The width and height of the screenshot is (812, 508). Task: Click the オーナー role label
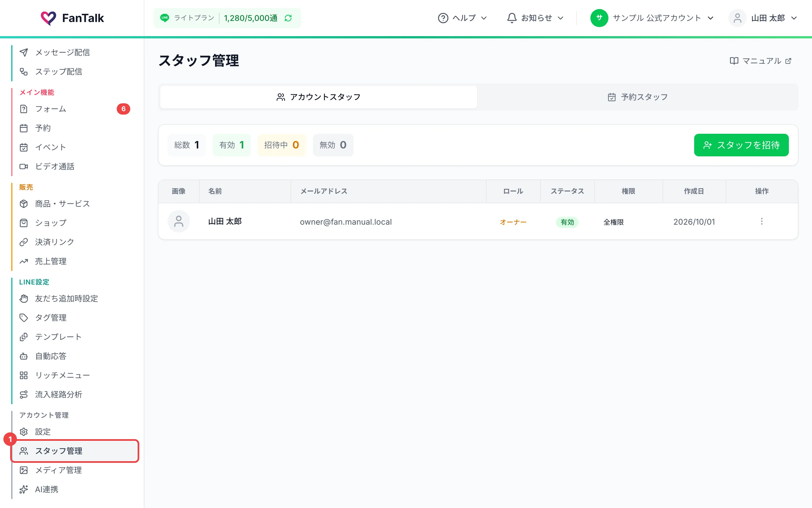513,222
